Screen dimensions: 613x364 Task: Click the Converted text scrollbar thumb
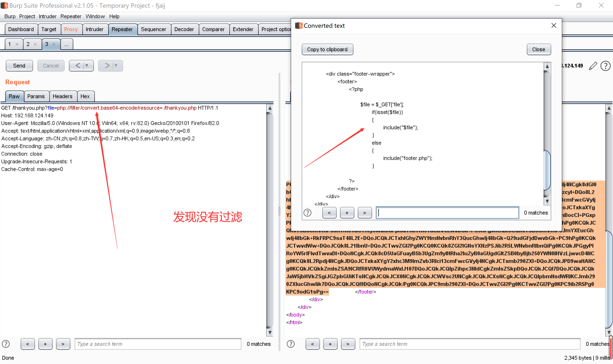click(x=547, y=170)
